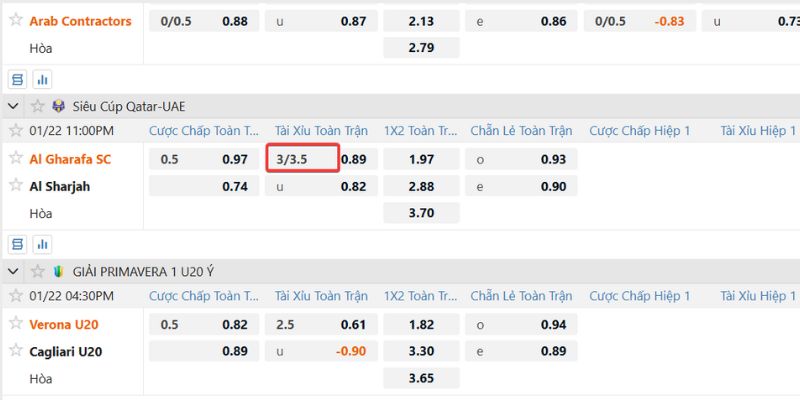Pick Verona U20 1X2 odds 1.82

[421, 324]
